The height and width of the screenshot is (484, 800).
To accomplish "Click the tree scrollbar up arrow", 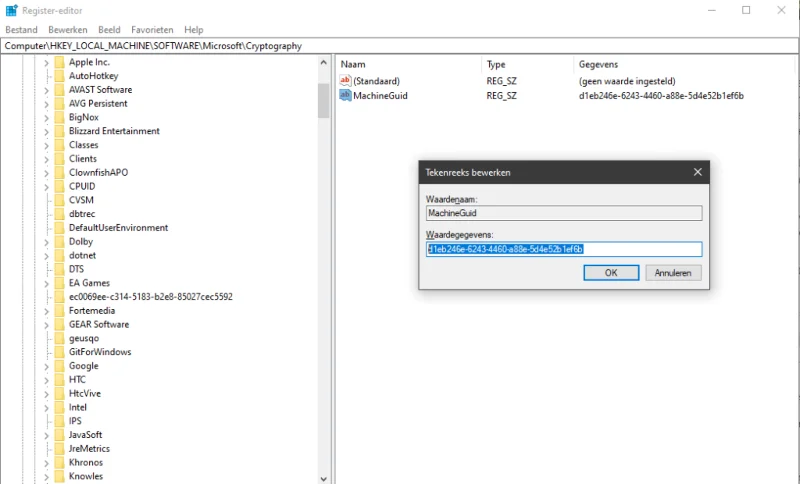I will tap(323, 62).
